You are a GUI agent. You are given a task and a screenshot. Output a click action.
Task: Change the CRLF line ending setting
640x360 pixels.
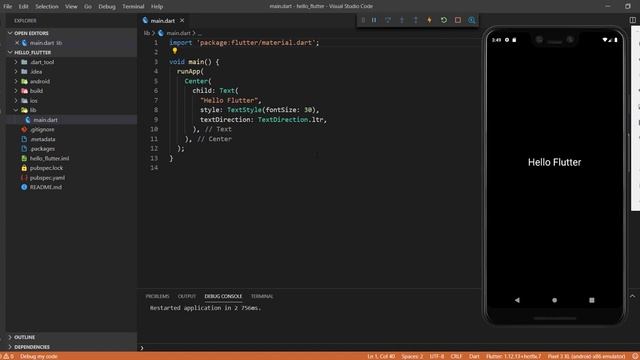(456, 356)
